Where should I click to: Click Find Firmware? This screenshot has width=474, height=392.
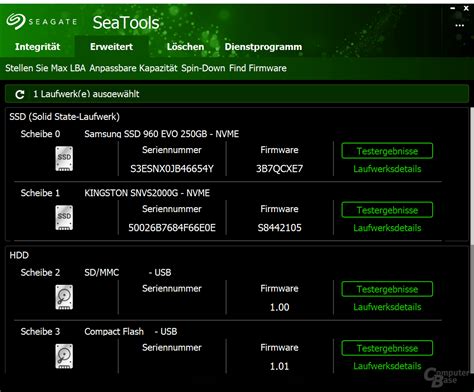(x=258, y=68)
